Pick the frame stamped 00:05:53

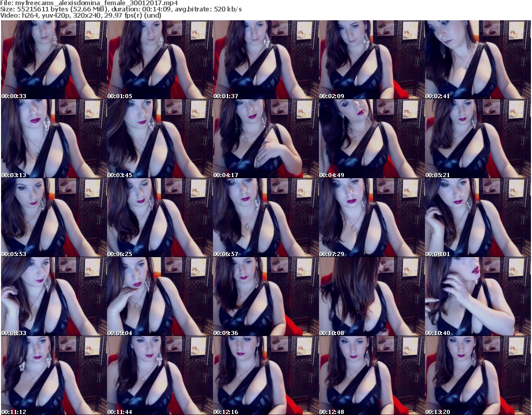pos(54,218)
